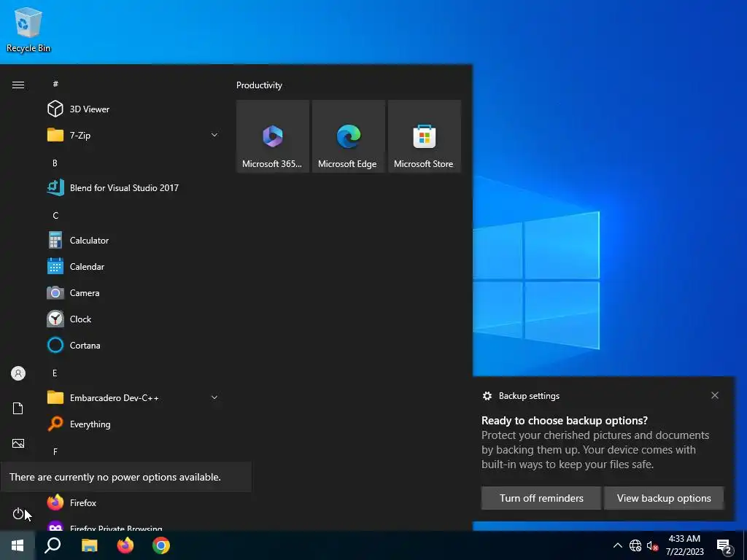Open Documents from the Start sidebar
747x560 pixels.
[18, 408]
